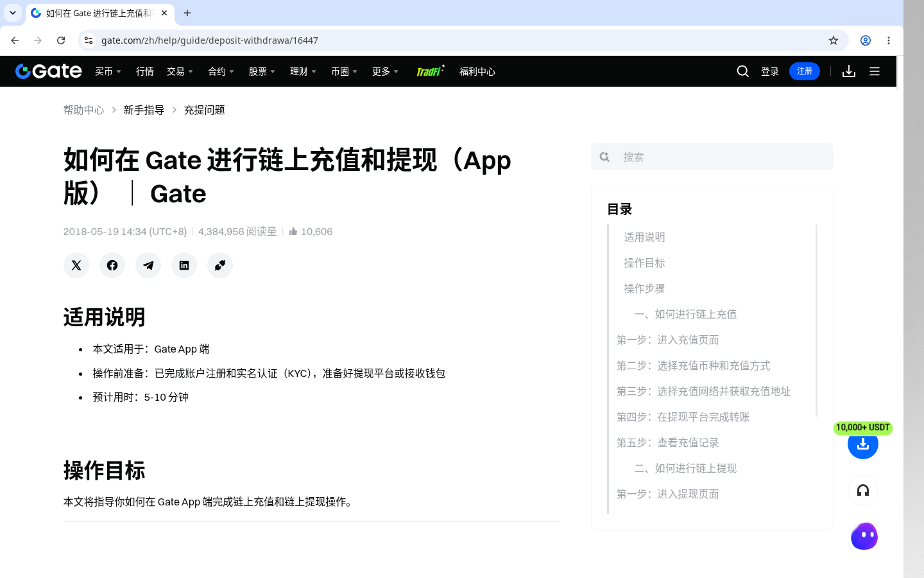Expand the 币圈 dropdown menu
This screenshot has height=578, width=924.
[344, 71]
